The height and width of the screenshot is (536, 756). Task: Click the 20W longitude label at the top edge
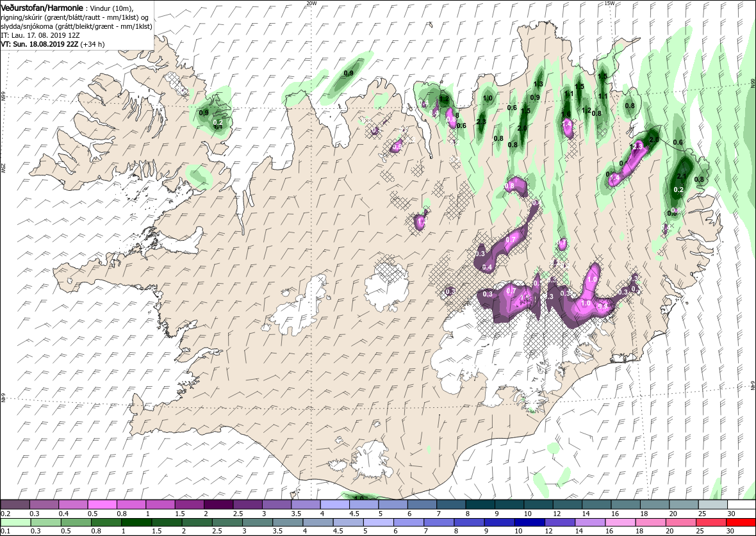pyautogui.click(x=311, y=3)
